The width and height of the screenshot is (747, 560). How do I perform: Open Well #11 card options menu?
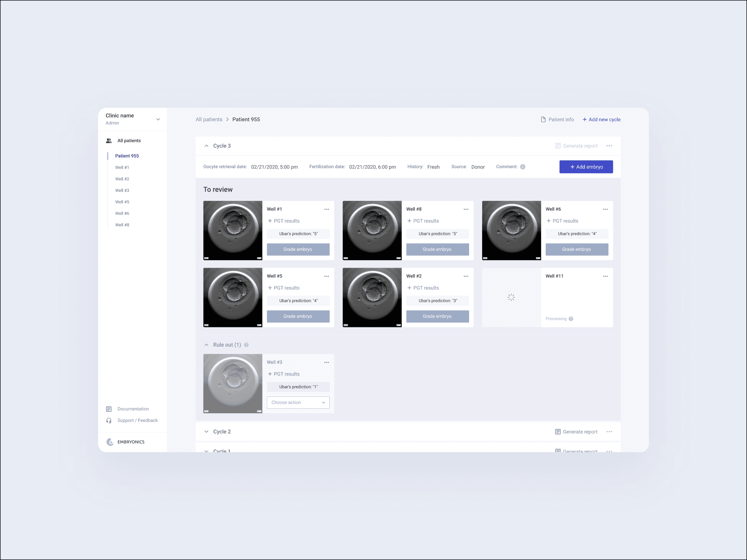pos(605,276)
